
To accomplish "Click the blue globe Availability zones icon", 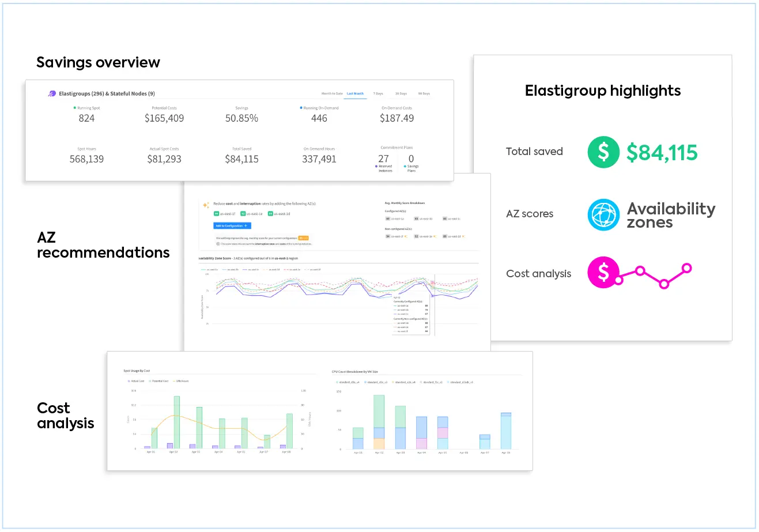I will point(603,214).
